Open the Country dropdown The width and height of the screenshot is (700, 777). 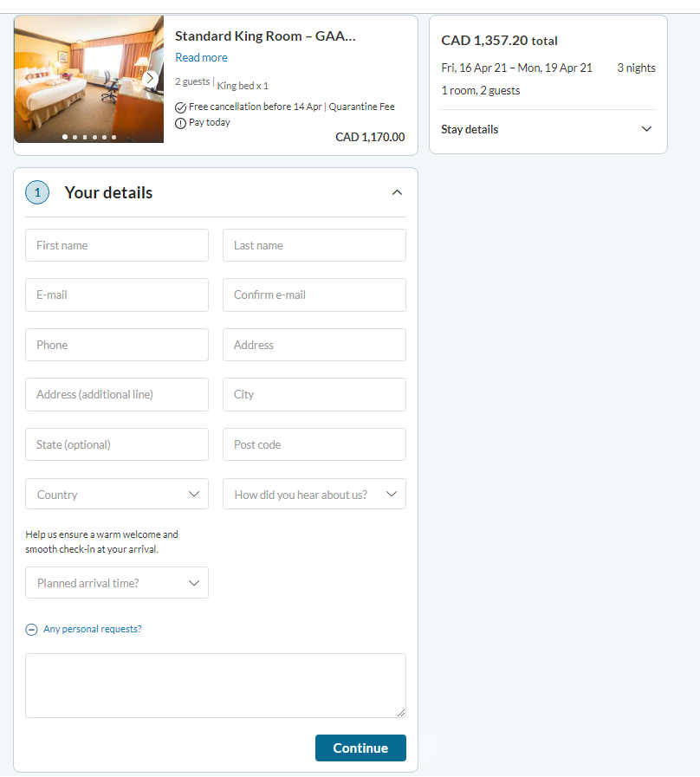[x=117, y=494]
